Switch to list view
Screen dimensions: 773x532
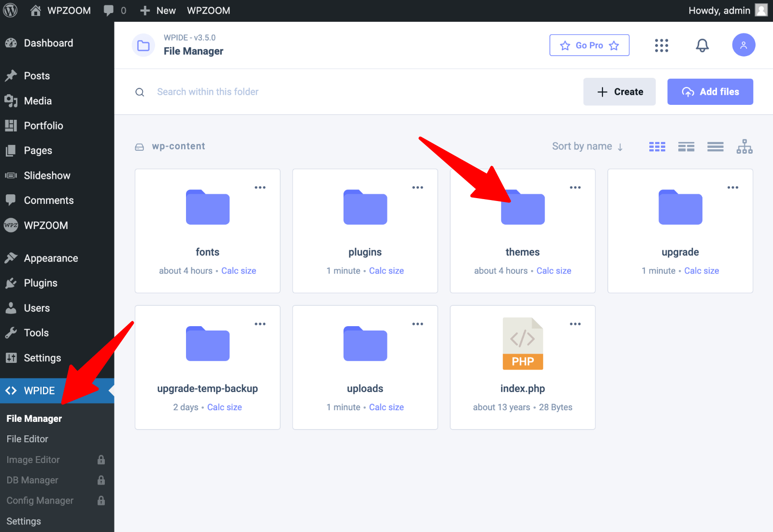[x=715, y=146]
